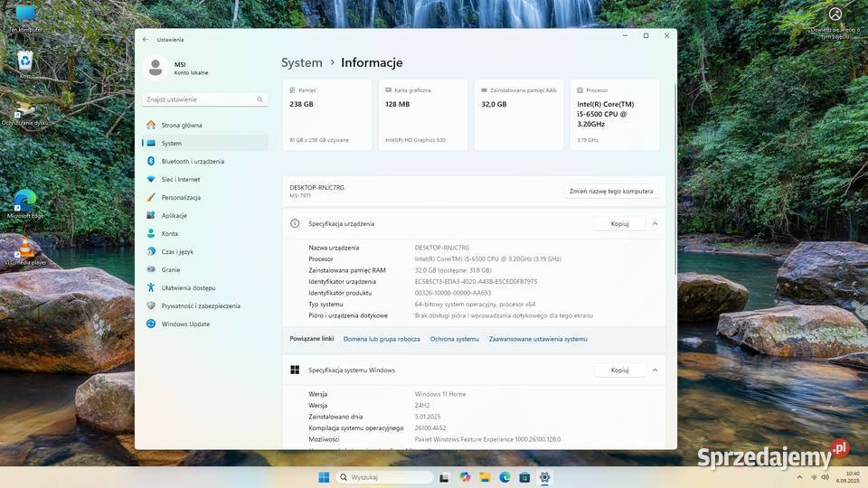This screenshot has height=488, width=868.
Task: Open Edge browser from the taskbar
Action: tap(505, 477)
